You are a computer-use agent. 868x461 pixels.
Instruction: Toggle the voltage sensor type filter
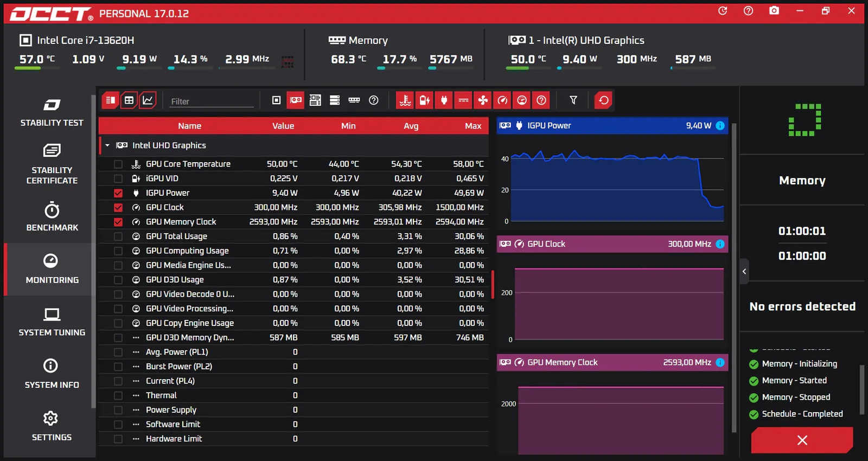(425, 100)
